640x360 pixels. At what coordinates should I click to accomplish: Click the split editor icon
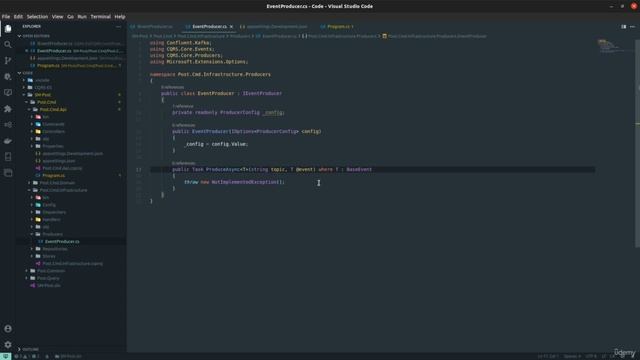pyautogui.click(x=623, y=27)
